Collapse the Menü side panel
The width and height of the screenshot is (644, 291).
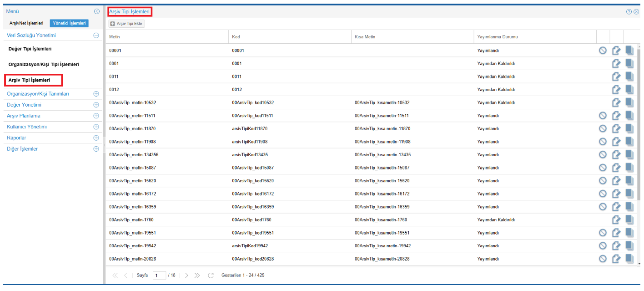96,11
